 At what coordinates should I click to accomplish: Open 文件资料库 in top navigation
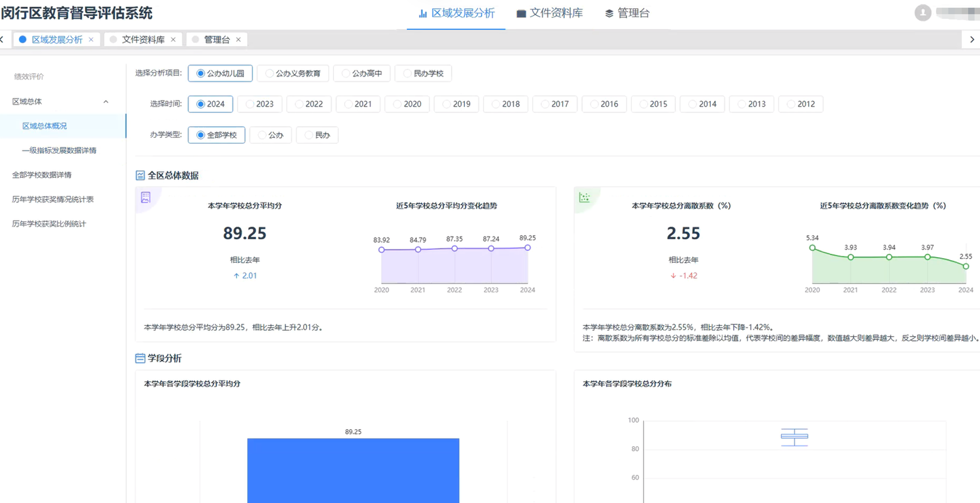(x=550, y=13)
